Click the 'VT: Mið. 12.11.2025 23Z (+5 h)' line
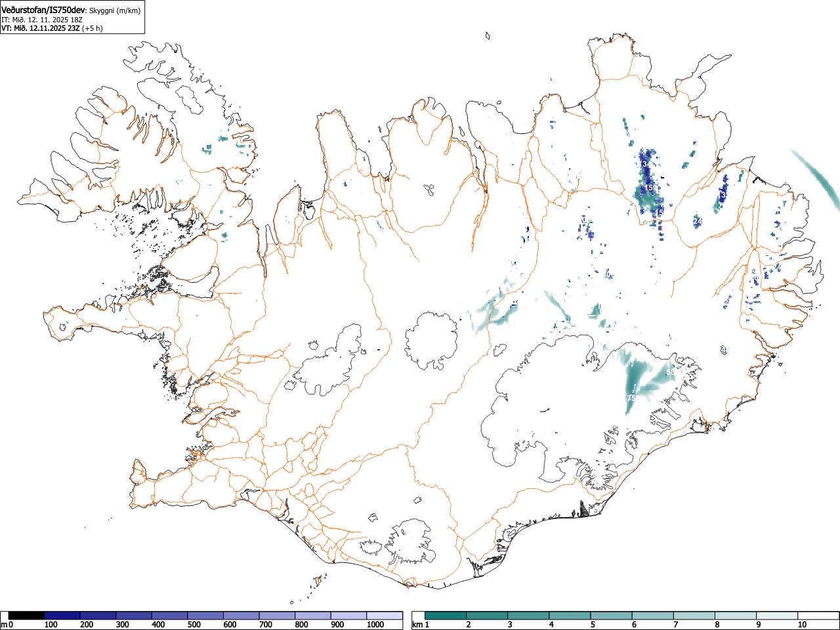The image size is (840, 630). [x=52, y=28]
